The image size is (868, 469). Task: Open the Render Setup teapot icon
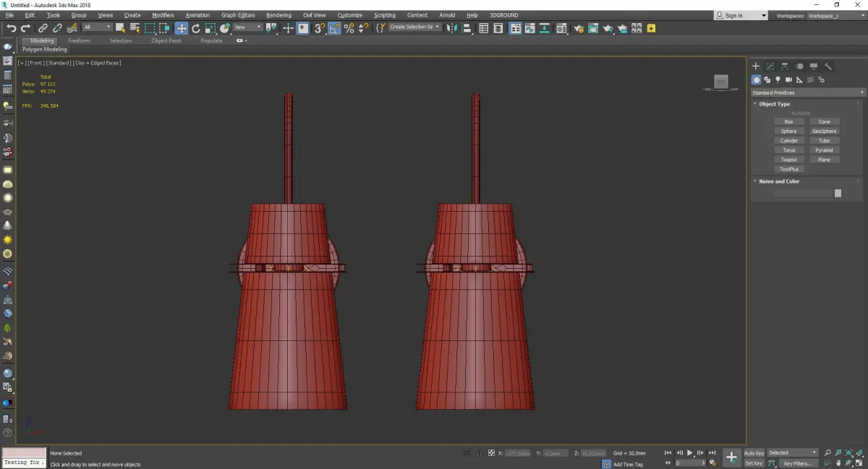577,28
